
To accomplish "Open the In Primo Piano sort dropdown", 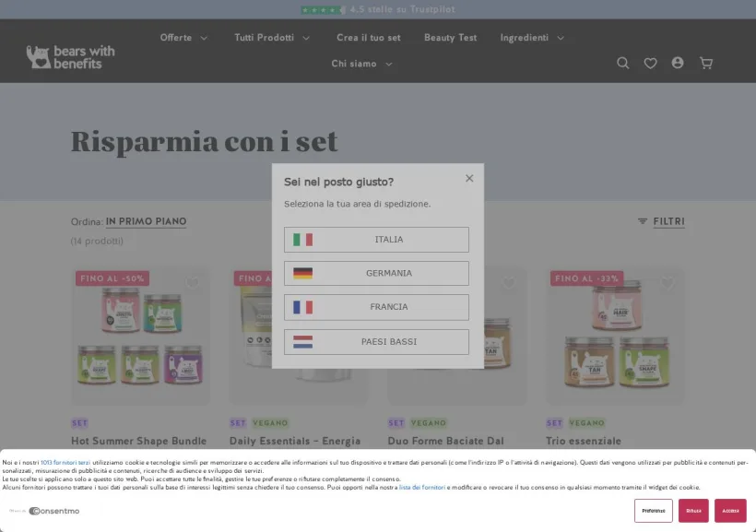I will 146,221.
